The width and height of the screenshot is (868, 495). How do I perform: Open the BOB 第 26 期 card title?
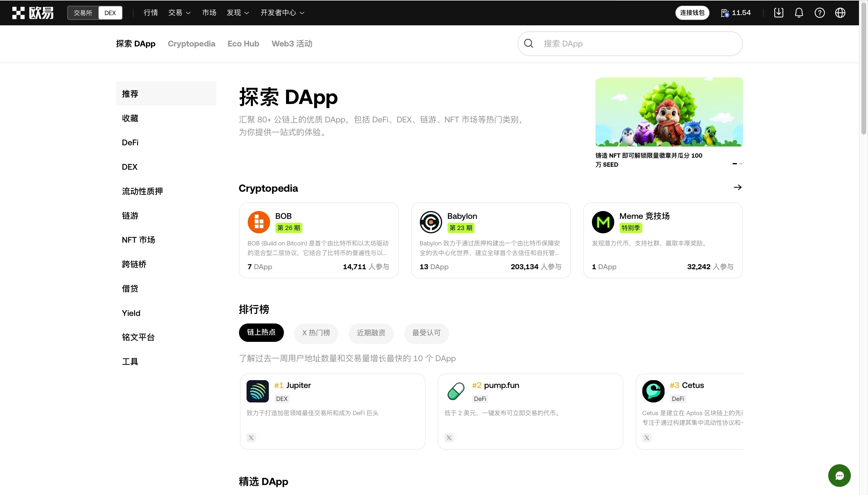283,216
